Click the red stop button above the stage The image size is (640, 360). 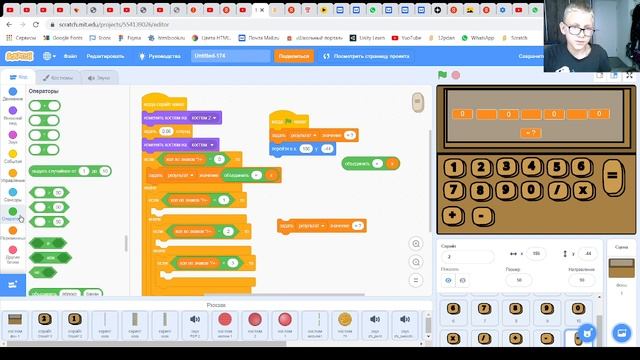click(456, 75)
